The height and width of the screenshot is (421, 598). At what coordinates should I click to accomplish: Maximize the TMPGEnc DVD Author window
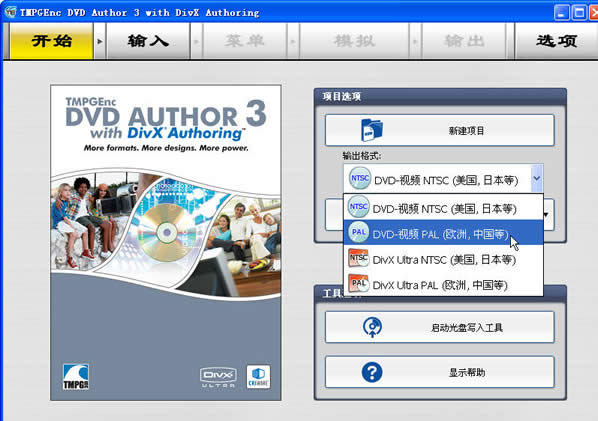(x=579, y=13)
